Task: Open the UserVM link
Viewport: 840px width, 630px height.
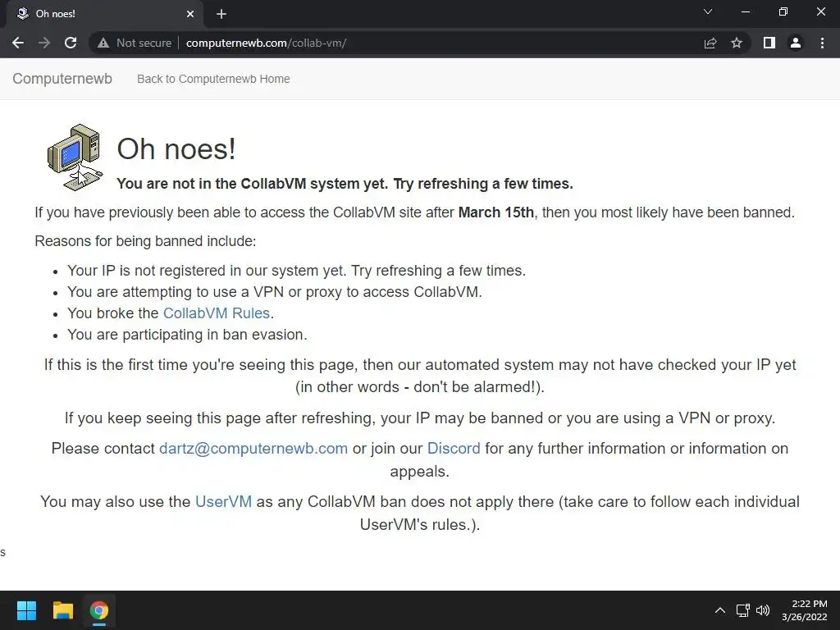Action: [223, 502]
